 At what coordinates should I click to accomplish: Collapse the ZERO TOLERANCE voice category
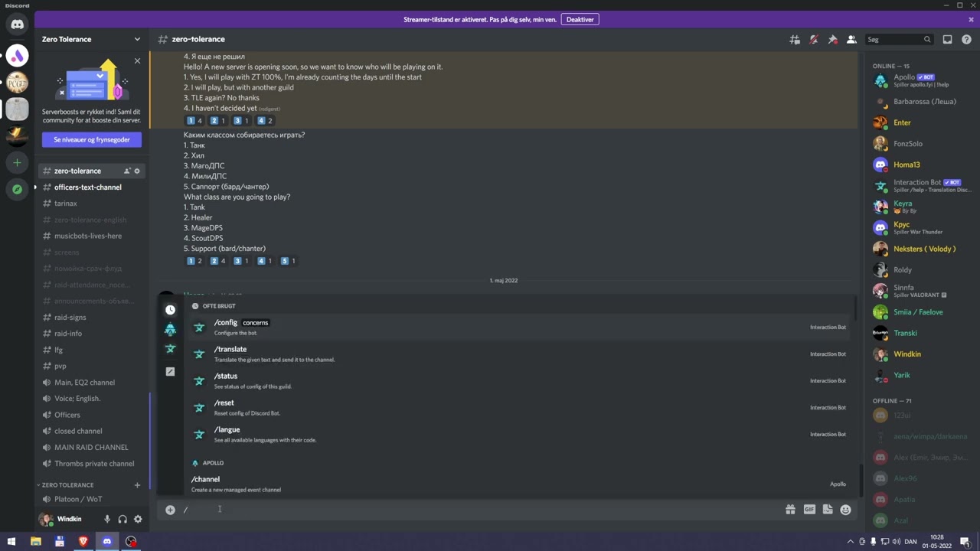(67, 485)
